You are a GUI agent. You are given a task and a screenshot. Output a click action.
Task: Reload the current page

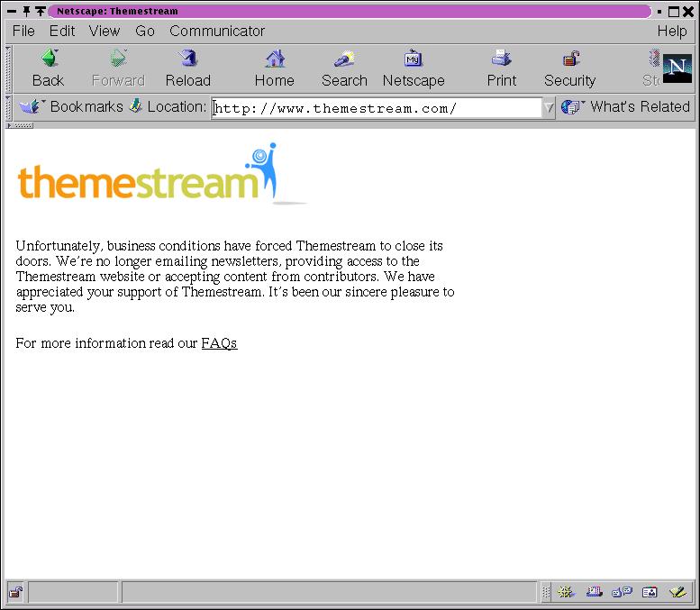pos(188,68)
